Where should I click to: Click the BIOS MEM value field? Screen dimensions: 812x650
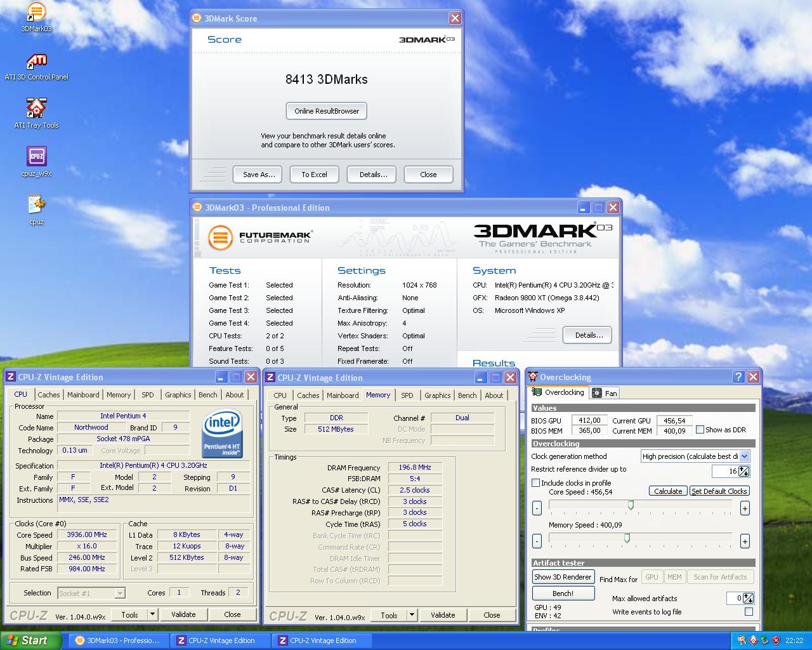[589, 430]
